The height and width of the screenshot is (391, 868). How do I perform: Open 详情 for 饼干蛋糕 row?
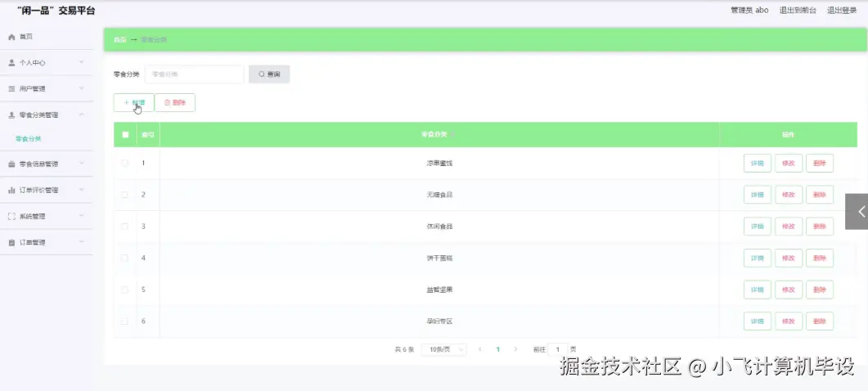coord(758,258)
